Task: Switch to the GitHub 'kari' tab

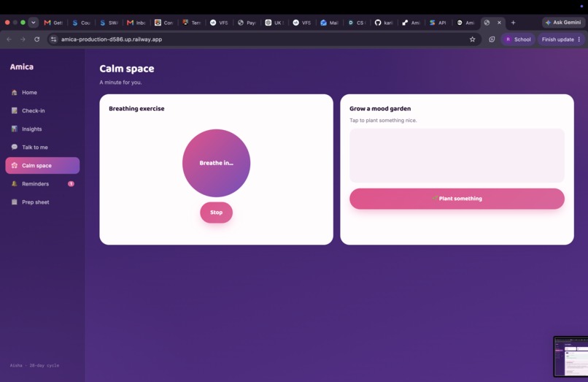Action: (x=384, y=23)
